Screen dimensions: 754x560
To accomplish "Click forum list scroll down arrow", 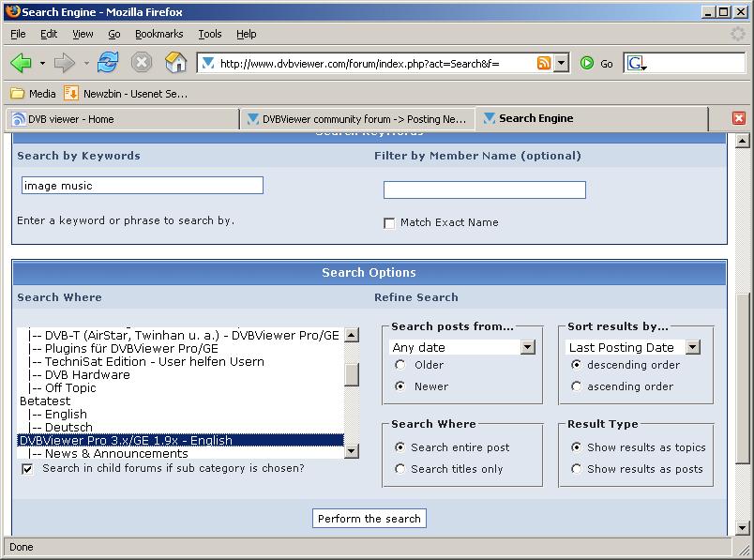I will click(352, 451).
